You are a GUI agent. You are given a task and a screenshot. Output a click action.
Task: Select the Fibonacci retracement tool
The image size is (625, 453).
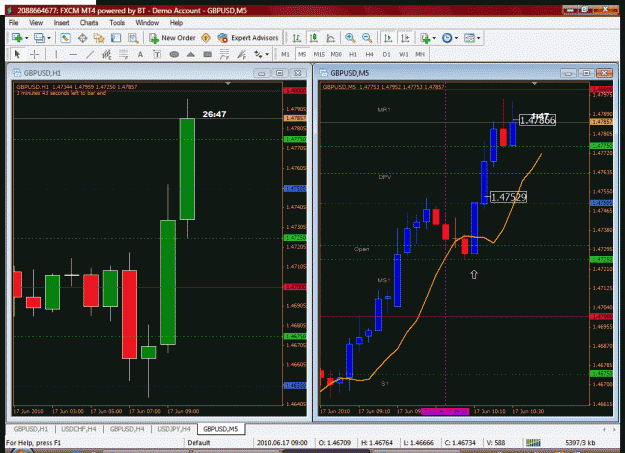123,54
